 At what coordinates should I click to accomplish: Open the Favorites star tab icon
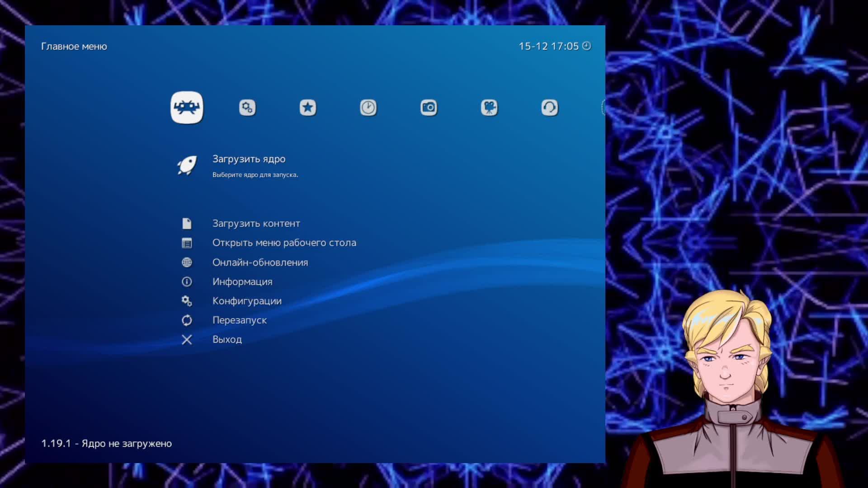(308, 108)
